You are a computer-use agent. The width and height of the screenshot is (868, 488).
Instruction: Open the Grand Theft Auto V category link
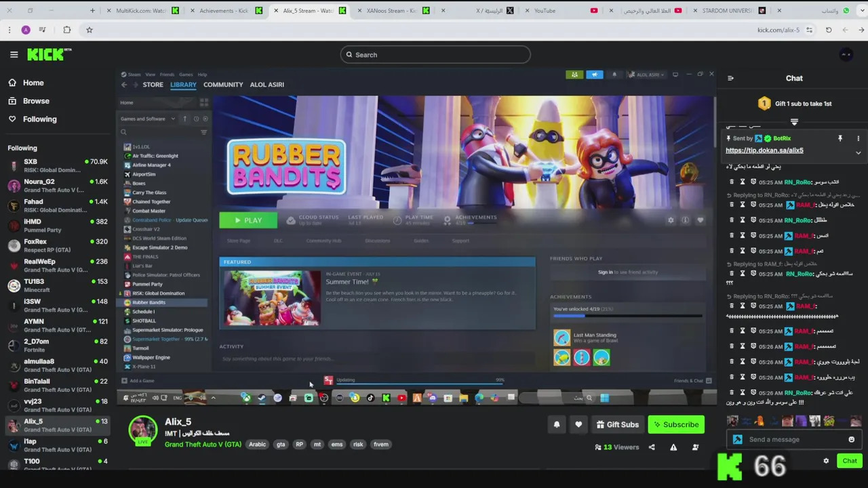(x=203, y=445)
